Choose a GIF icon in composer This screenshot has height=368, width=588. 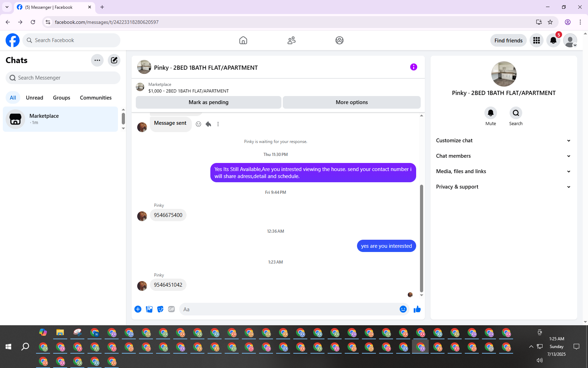click(x=171, y=309)
